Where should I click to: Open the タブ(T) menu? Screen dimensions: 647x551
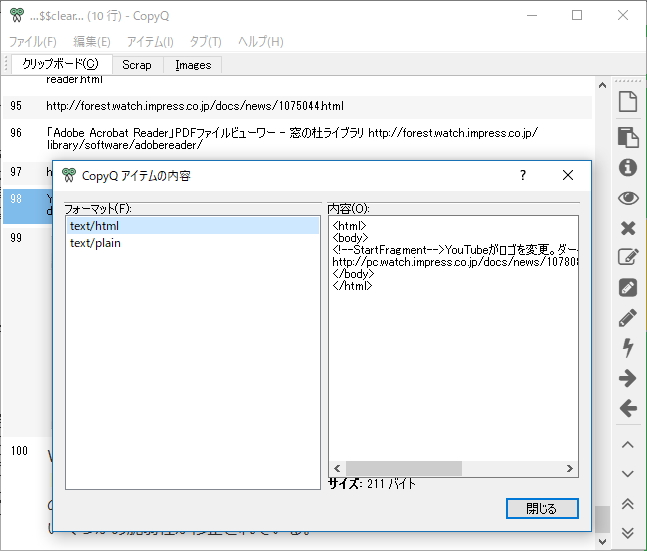(x=205, y=42)
